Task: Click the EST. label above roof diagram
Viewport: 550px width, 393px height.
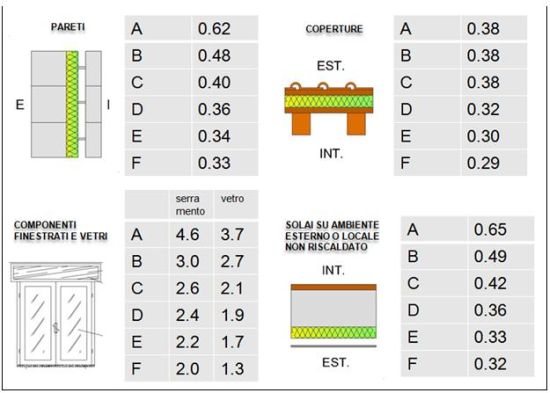Action: pyautogui.click(x=331, y=66)
